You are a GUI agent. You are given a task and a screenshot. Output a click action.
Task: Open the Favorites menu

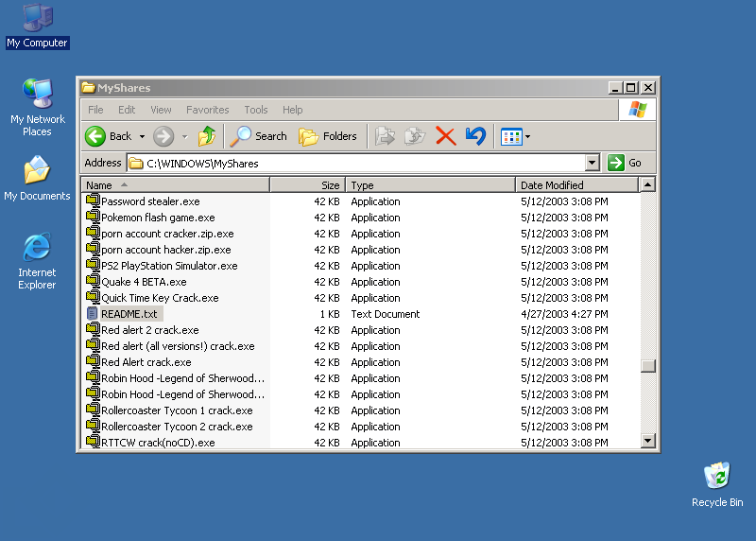pos(207,110)
